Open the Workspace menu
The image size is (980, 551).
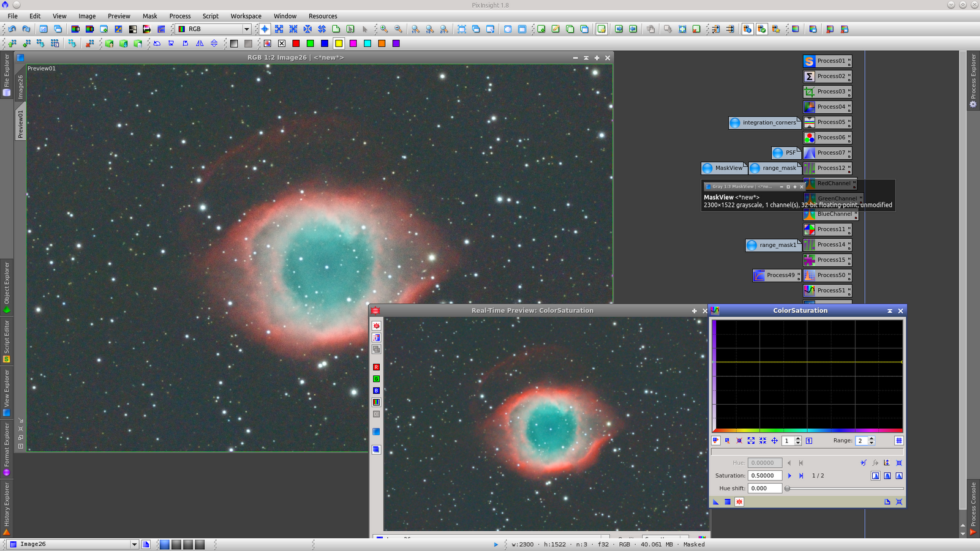[x=246, y=16]
